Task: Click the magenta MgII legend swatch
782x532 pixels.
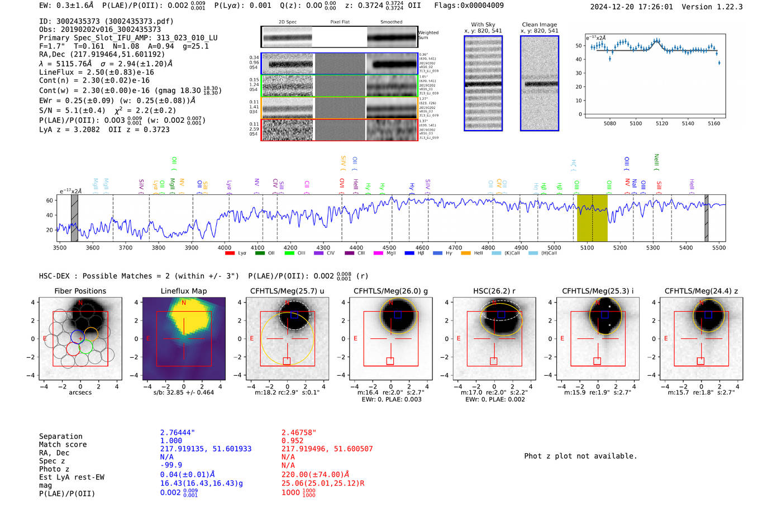Action: (378, 253)
